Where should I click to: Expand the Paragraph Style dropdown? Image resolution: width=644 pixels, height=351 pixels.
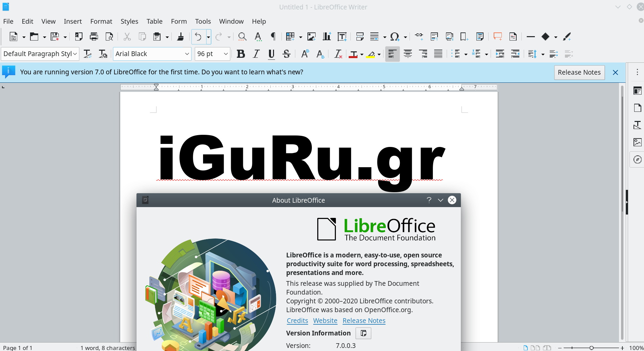(75, 54)
